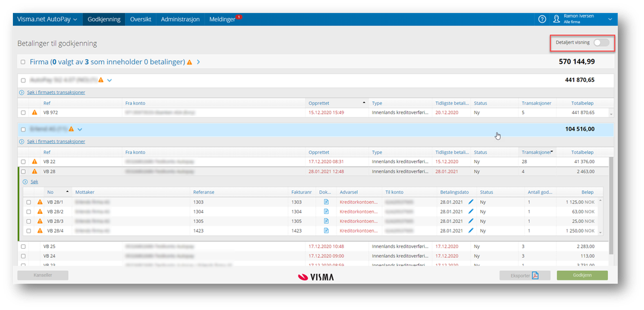Open first Søk i firmaets transaksjoner link
The height and width of the screenshot is (310, 644).
56,92
